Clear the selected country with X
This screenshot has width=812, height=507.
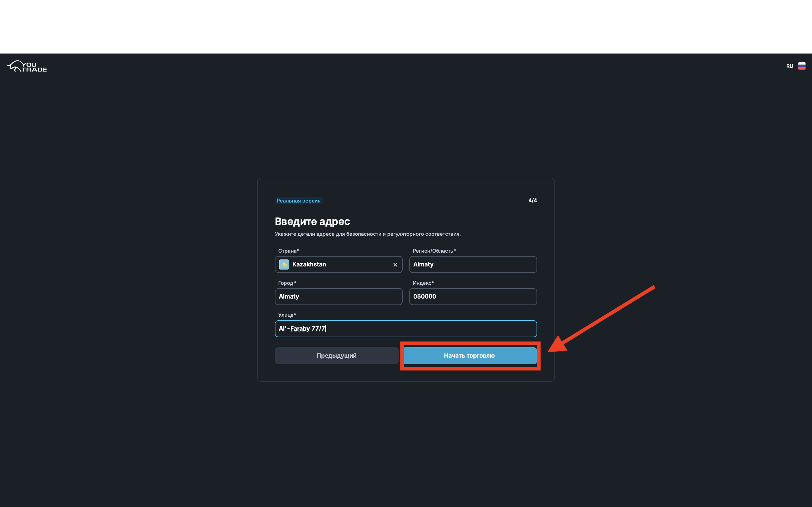pos(395,265)
